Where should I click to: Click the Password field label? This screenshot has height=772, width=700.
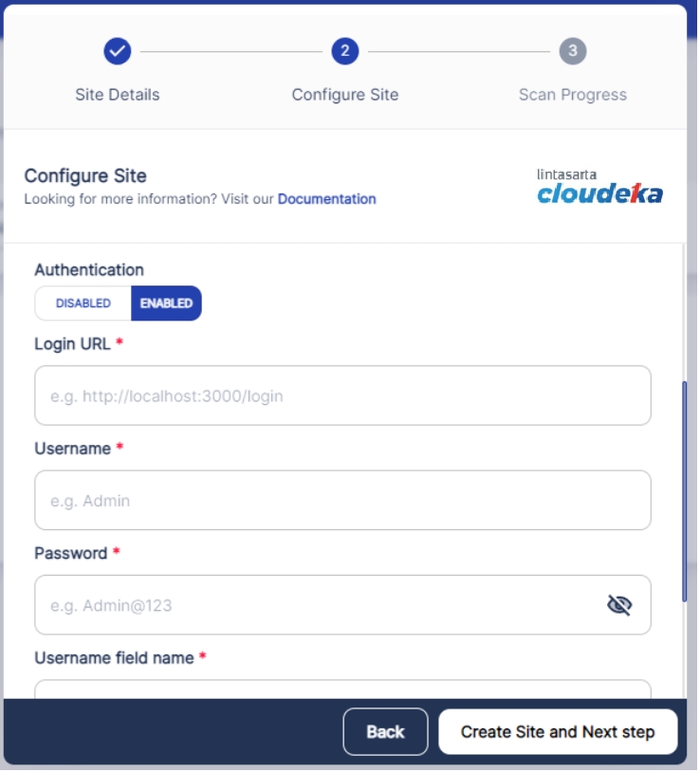pos(71,553)
